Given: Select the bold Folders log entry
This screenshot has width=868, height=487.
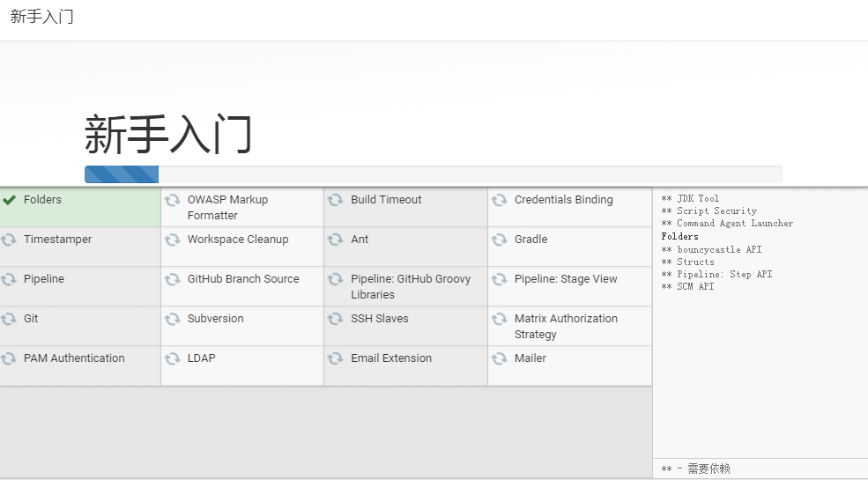Looking at the screenshot, I should (679, 236).
